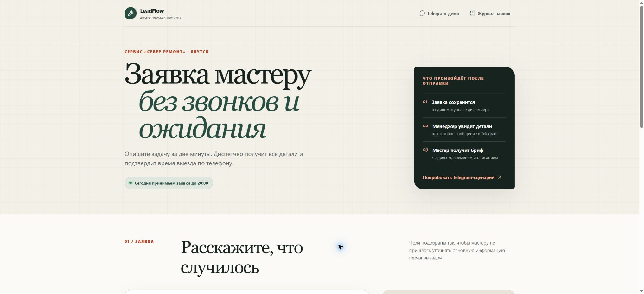Screen dimensions: 644x294
Task: Open the Журнал заявок navigation link
Action: (490, 13)
